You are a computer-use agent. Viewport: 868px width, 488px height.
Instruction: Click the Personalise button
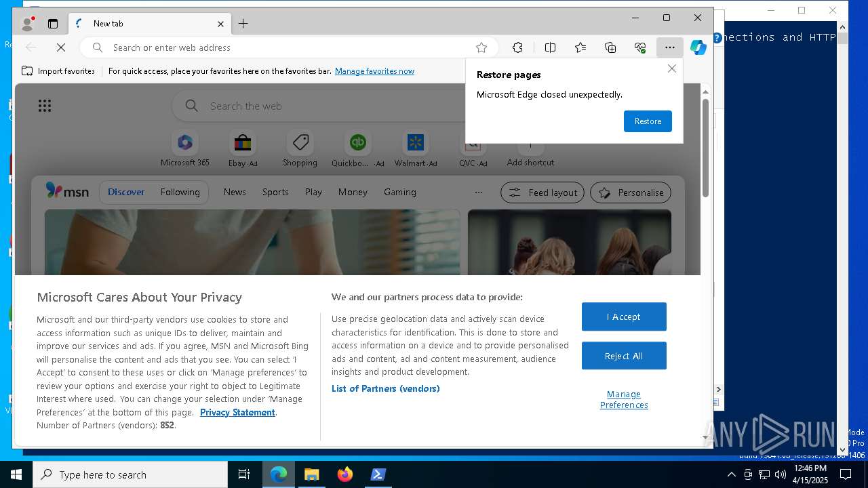631,192
